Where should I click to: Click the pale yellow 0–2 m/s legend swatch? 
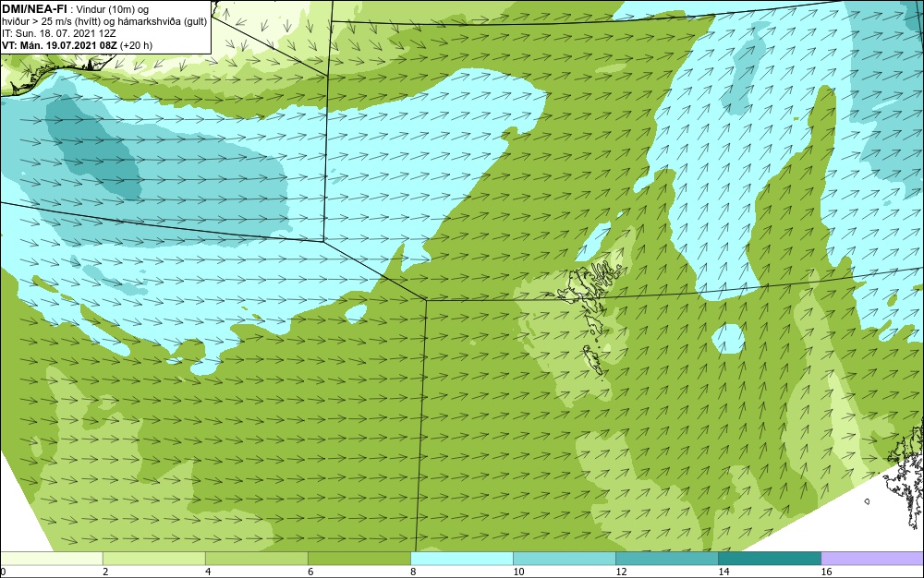coord(51,558)
